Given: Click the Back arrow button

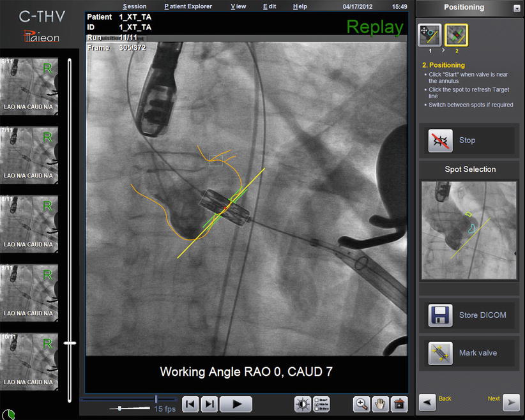Looking at the screenshot, I should coord(428,401).
